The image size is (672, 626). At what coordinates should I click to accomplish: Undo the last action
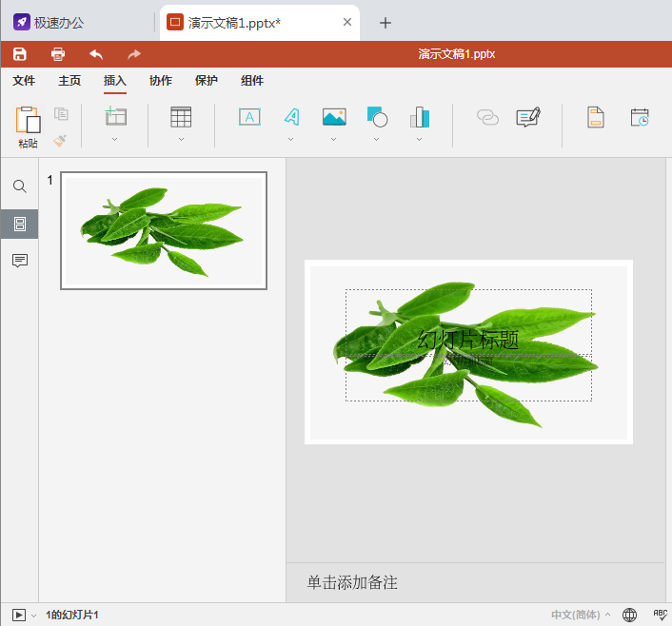click(96, 54)
